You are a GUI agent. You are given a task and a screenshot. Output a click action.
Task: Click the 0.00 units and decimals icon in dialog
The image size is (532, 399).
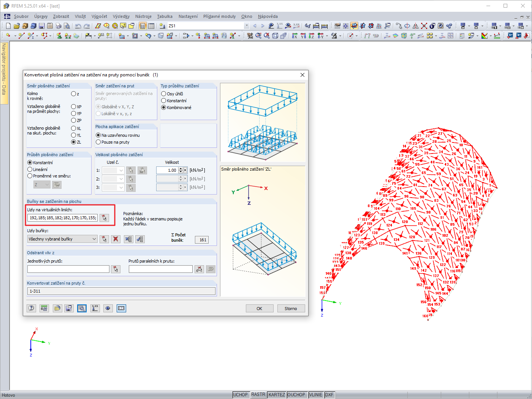point(44,308)
